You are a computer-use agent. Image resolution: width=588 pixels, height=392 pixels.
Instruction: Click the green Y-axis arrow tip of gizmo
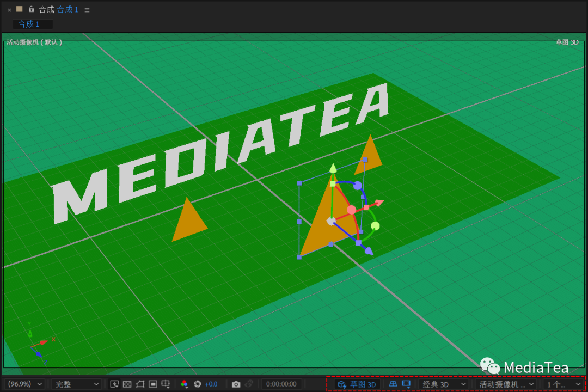coord(333,168)
